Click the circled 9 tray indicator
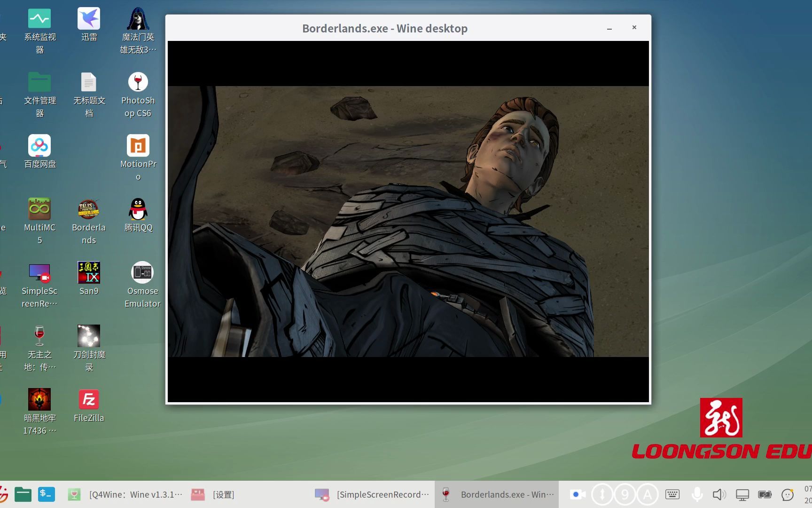The width and height of the screenshot is (812, 508). tap(625, 494)
